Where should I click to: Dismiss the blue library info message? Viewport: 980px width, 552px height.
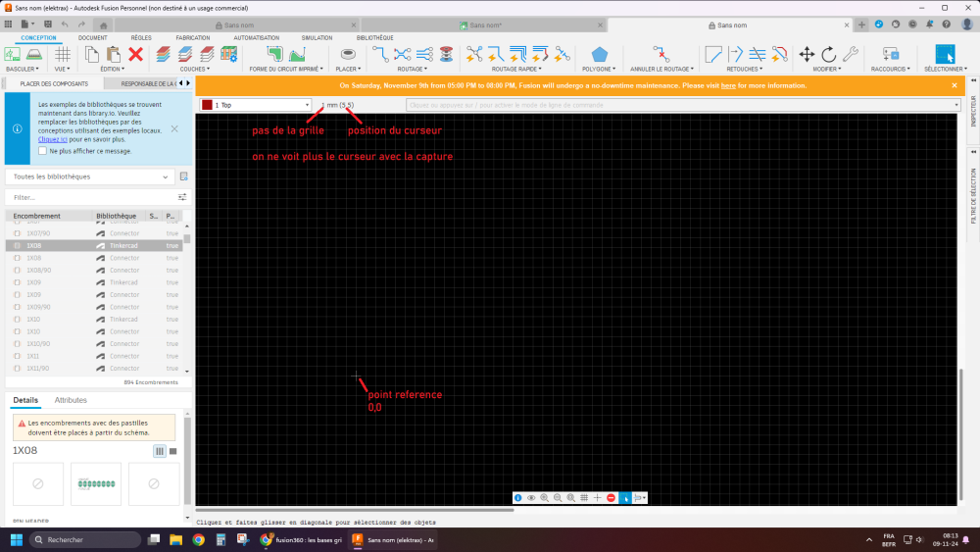(x=174, y=128)
